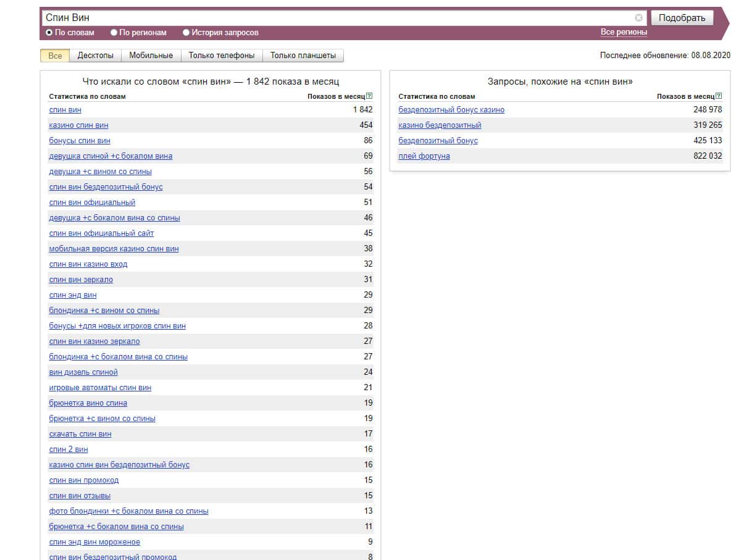Viewport: 736px width, 560px height.
Task: Open the "спин вин официальный сайт" link
Action: pyautogui.click(x=101, y=233)
